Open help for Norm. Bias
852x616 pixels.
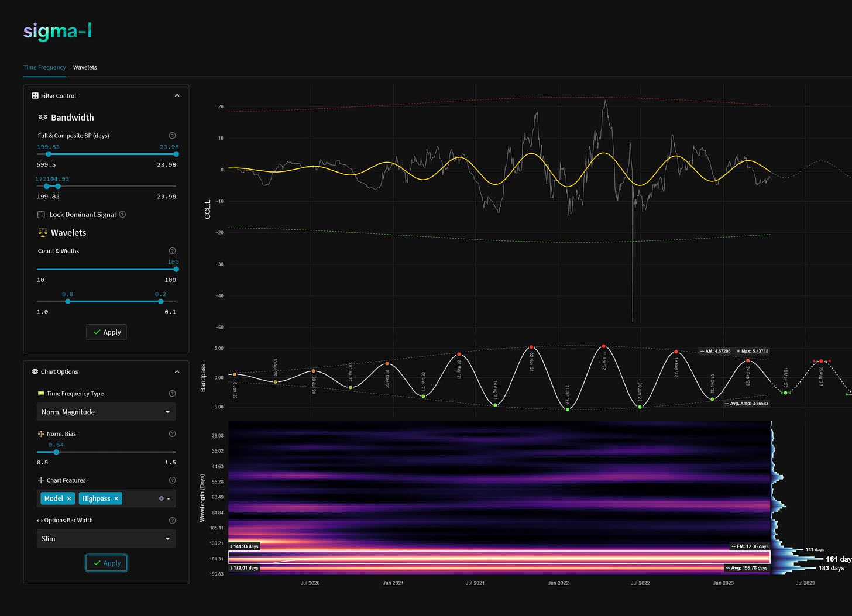tap(172, 433)
